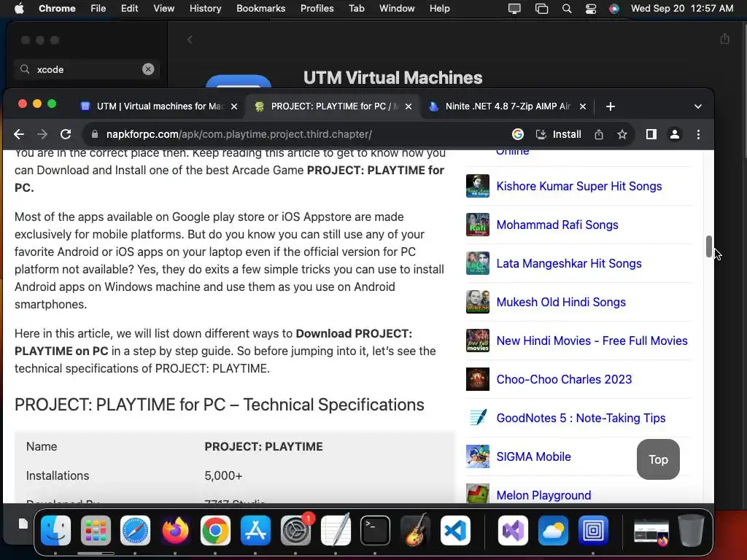Launch Visual Studio Code from the Dock
Viewport: 747px width, 560px height.
tap(455, 531)
